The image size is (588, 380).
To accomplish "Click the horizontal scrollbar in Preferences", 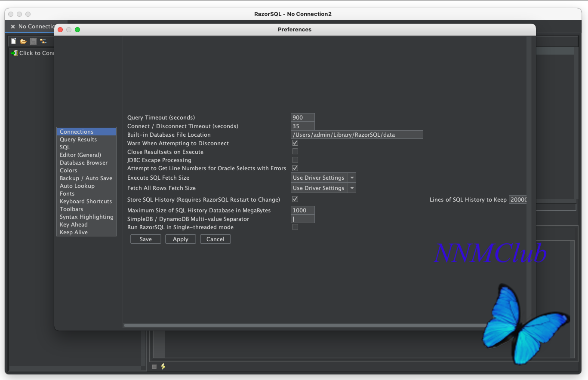I will click(305, 325).
